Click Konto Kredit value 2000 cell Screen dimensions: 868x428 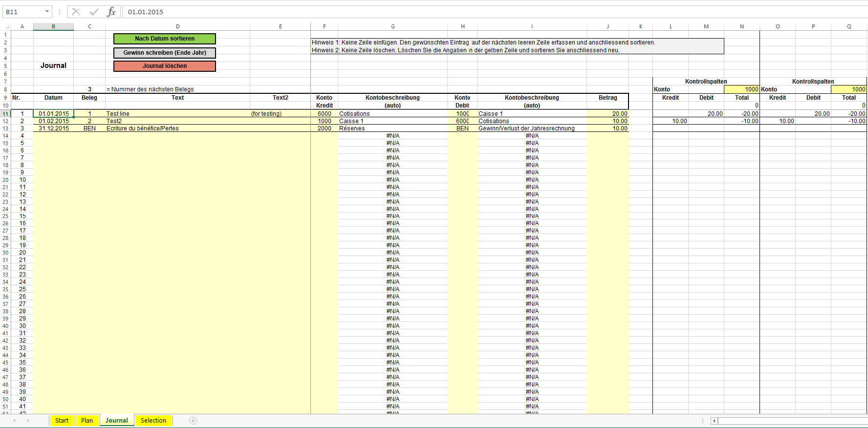(x=324, y=128)
